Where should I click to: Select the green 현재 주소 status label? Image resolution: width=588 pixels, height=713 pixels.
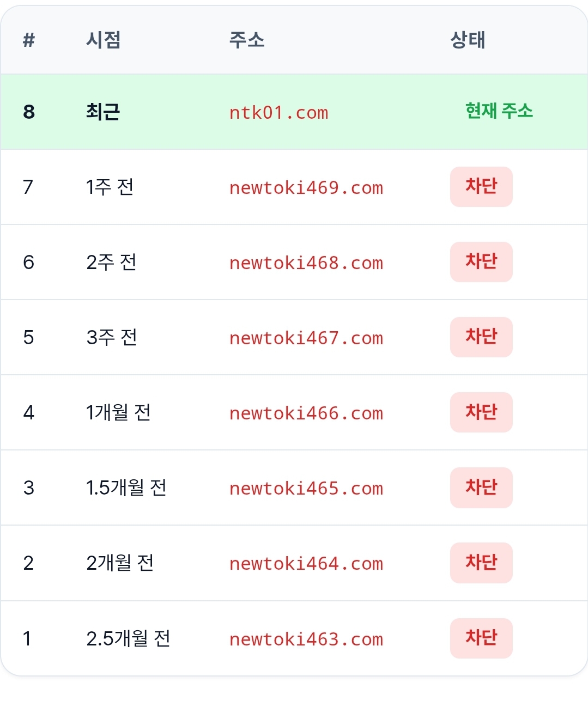coord(499,111)
